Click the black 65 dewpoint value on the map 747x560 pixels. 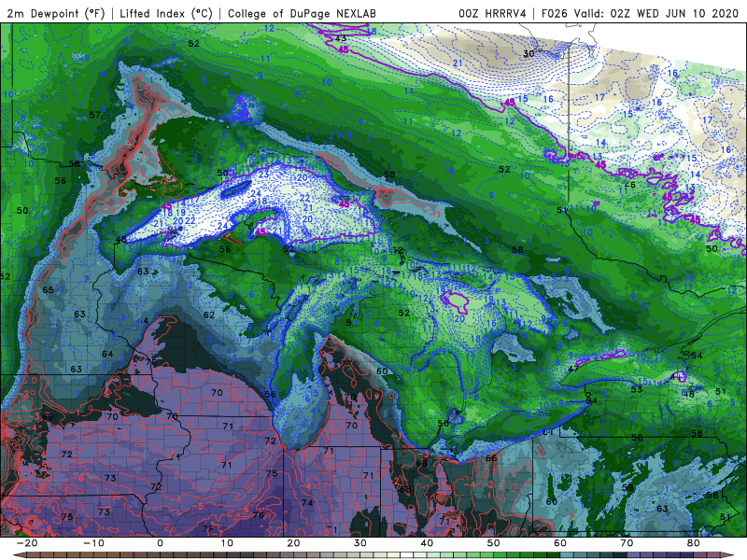[48, 290]
